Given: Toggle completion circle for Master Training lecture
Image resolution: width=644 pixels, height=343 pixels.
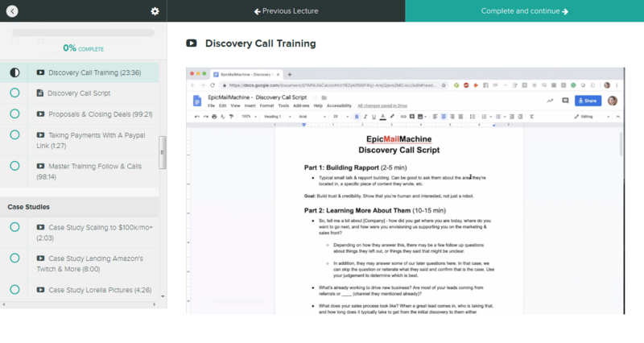Looking at the screenshot, I should [14, 166].
